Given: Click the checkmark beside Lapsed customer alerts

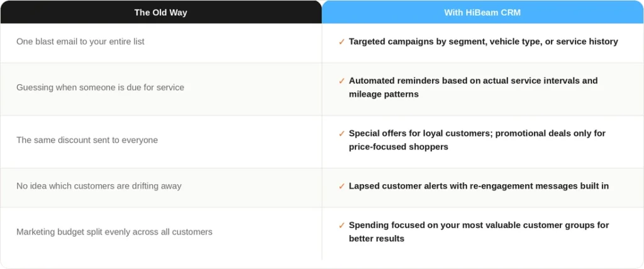Looking at the screenshot, I should [341, 187].
